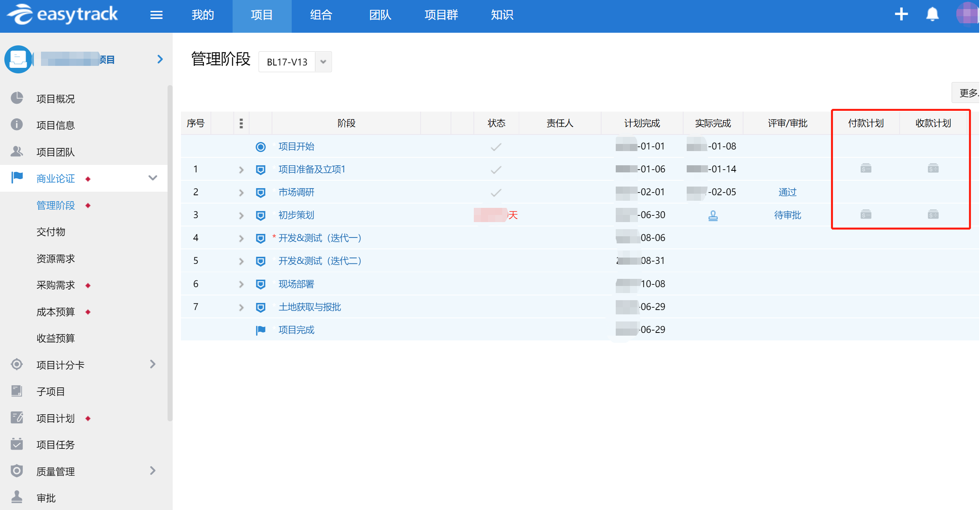Viewport: 980px width, 510px height.
Task: Open payment plan icon for 项目准备及立项1
Action: (866, 169)
